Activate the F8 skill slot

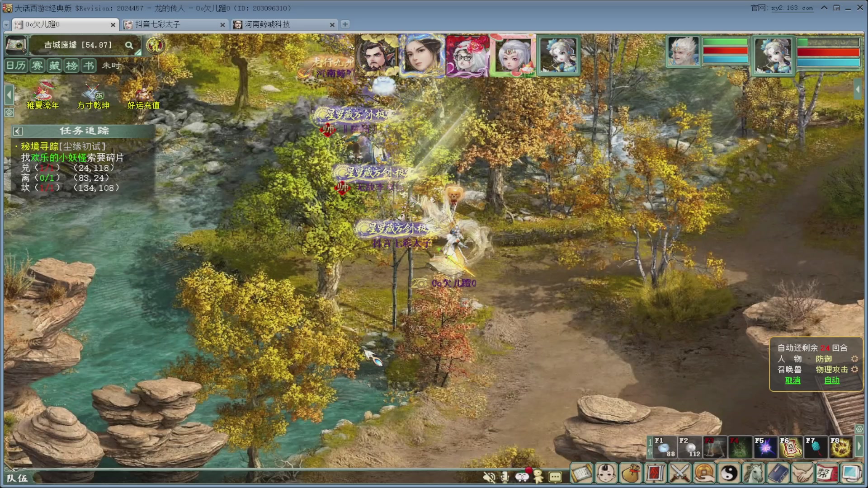pos(841,447)
